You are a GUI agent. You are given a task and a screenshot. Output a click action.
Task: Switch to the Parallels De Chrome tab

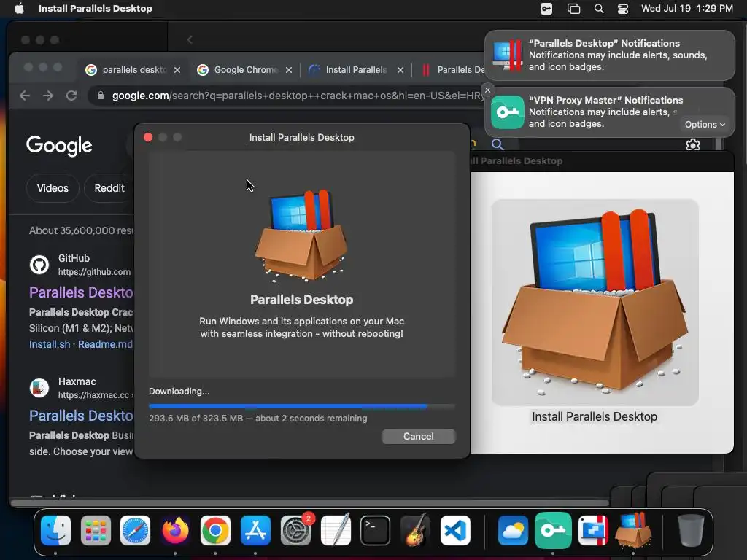pos(454,70)
